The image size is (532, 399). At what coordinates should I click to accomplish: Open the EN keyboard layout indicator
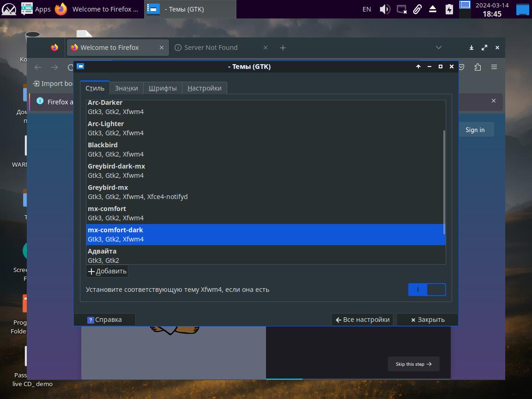click(367, 9)
